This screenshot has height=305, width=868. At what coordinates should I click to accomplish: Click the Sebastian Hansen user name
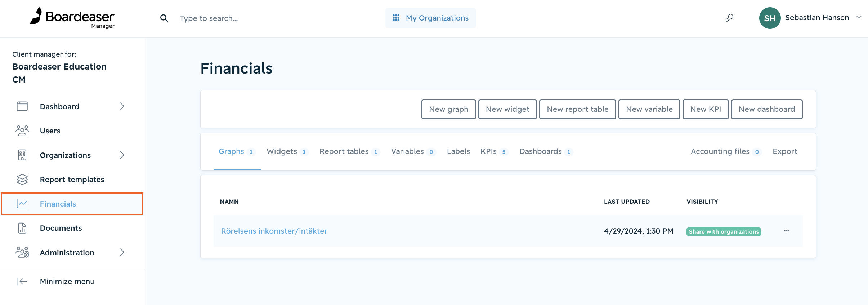(817, 18)
